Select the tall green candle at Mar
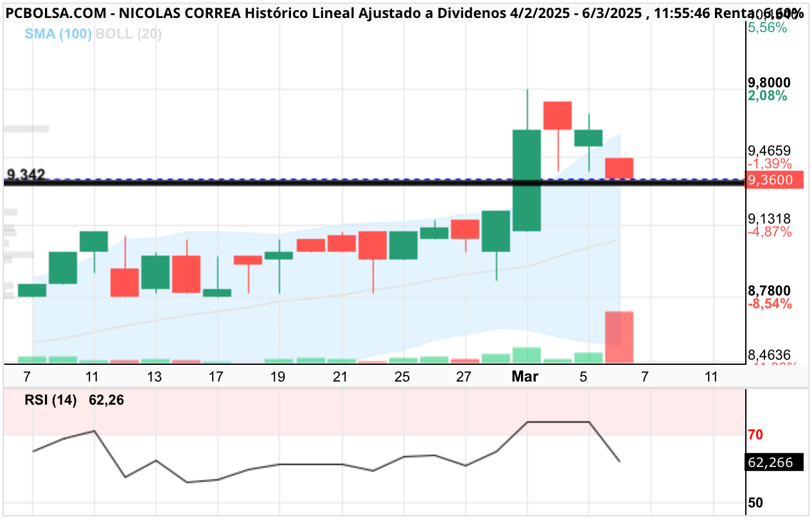 pyautogui.click(x=527, y=180)
